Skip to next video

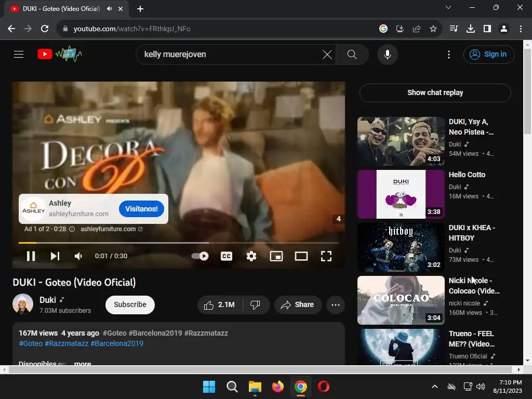tap(55, 256)
